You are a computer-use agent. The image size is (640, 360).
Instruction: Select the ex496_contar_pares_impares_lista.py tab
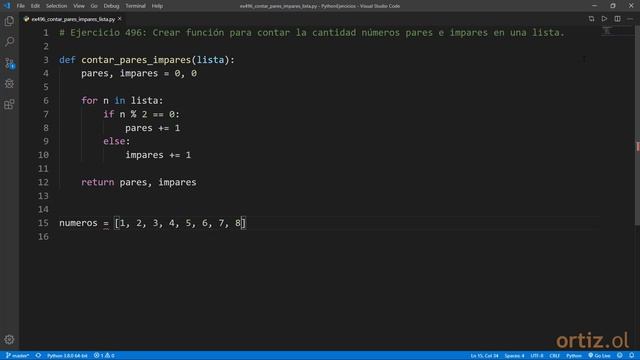pyautogui.click(x=73, y=19)
